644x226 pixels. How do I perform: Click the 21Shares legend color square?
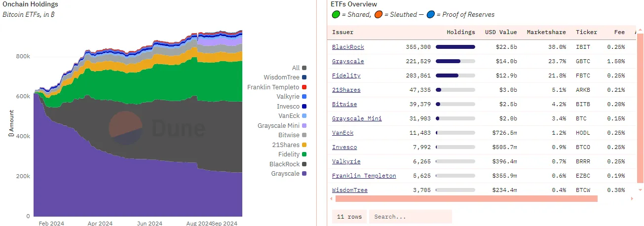[x=304, y=145]
